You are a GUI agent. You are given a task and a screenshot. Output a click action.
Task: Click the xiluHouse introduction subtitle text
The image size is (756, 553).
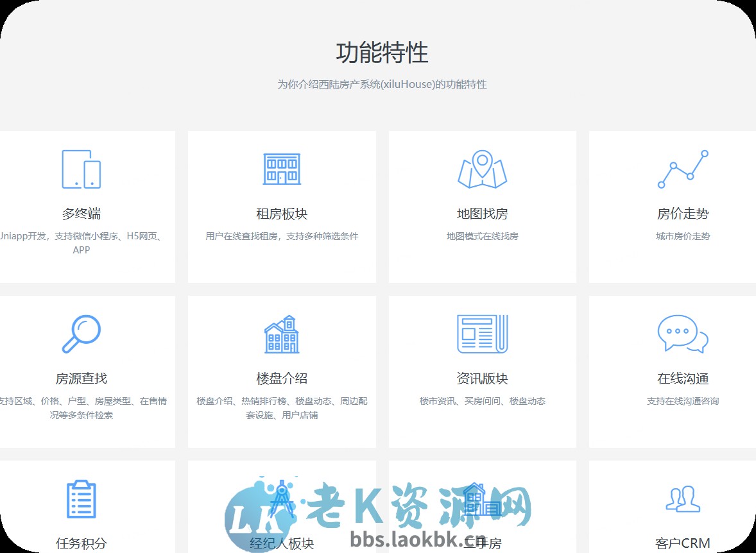[377, 84]
